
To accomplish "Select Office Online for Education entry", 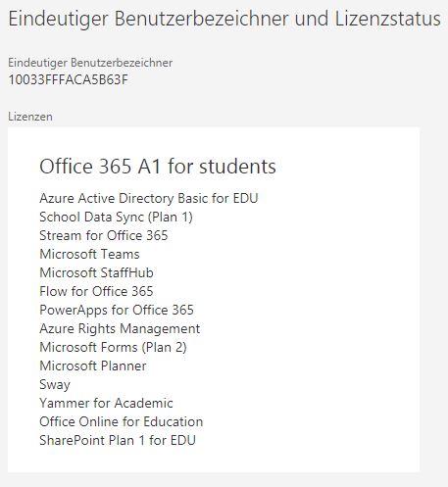I will pyautogui.click(x=122, y=421).
